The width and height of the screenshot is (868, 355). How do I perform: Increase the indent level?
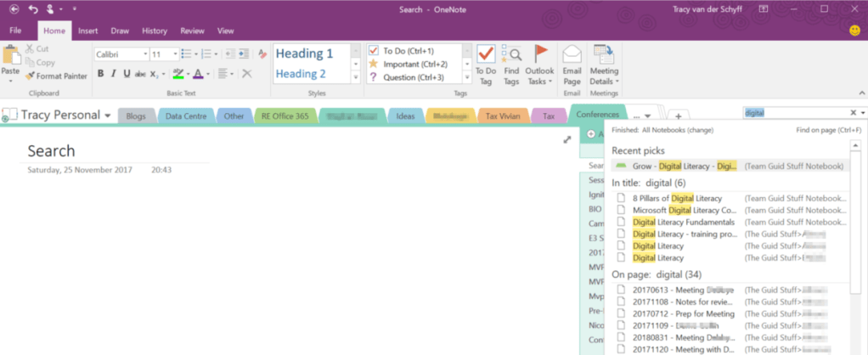(244, 54)
